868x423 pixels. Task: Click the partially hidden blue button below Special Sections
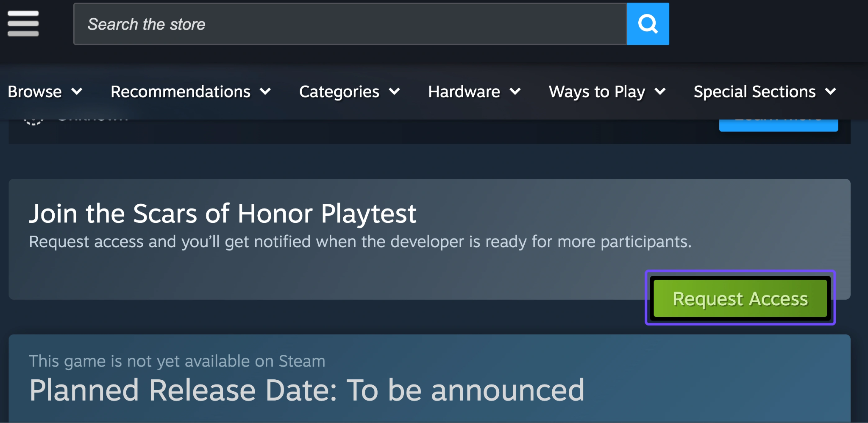click(778, 125)
